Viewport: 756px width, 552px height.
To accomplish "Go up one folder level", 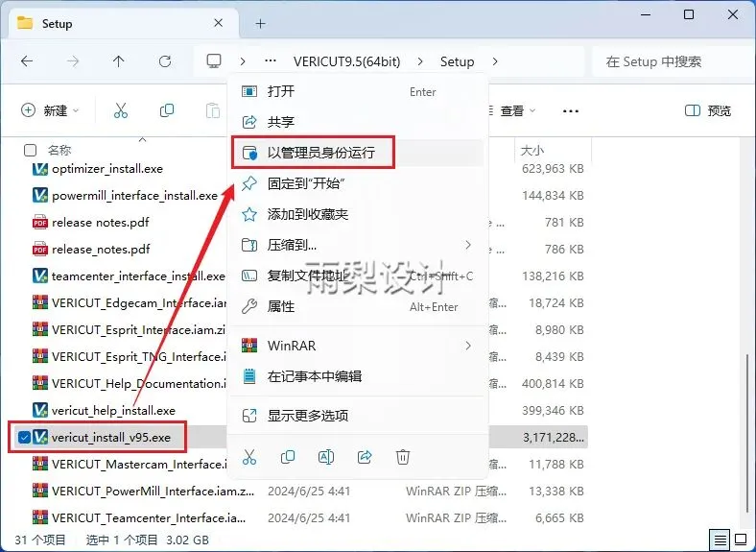I will [x=119, y=61].
